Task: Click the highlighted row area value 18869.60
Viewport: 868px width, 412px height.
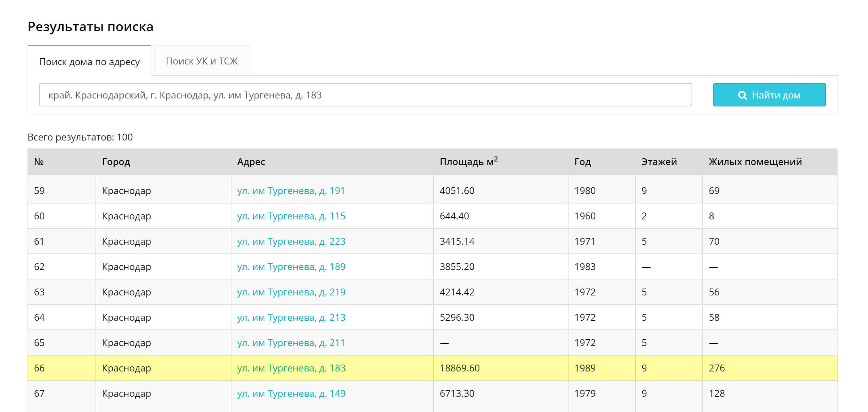Action: click(459, 368)
